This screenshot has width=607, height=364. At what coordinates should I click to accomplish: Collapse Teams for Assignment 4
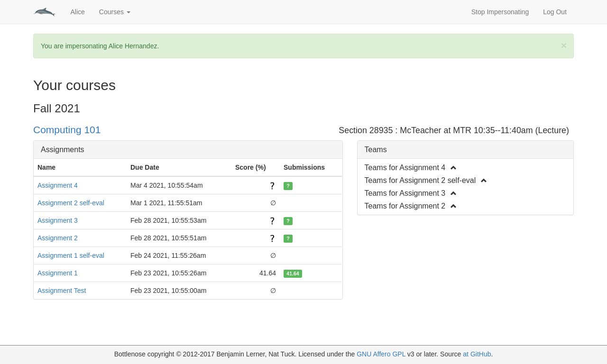(453, 168)
